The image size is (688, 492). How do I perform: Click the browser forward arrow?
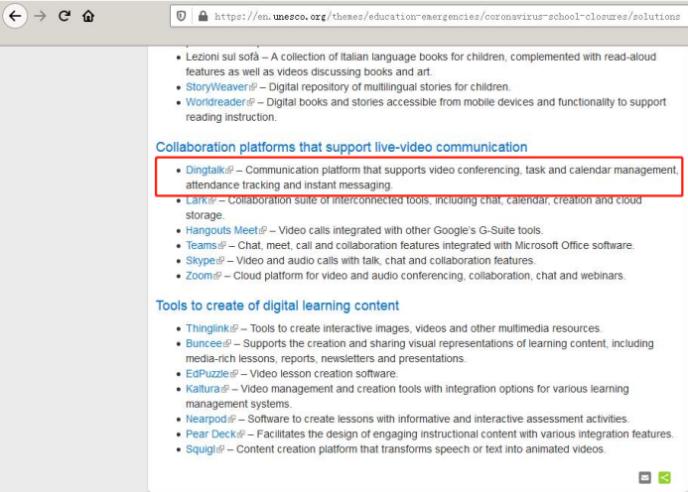(40, 16)
